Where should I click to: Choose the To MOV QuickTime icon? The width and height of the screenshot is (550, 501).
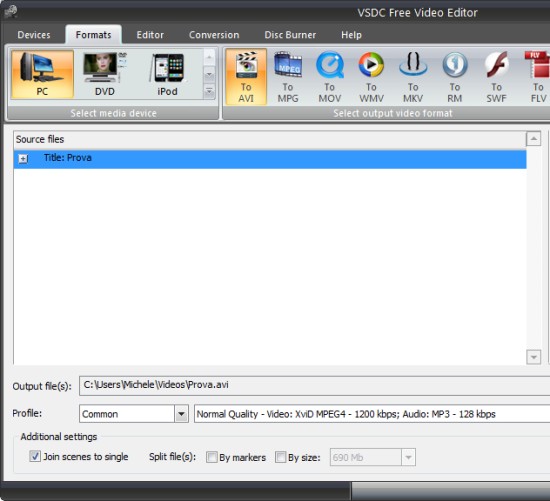click(330, 77)
